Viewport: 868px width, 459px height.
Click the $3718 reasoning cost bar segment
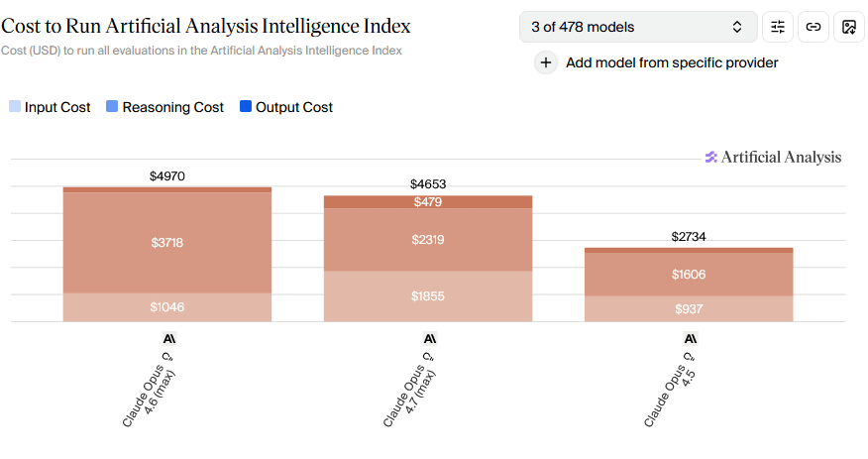(x=167, y=243)
